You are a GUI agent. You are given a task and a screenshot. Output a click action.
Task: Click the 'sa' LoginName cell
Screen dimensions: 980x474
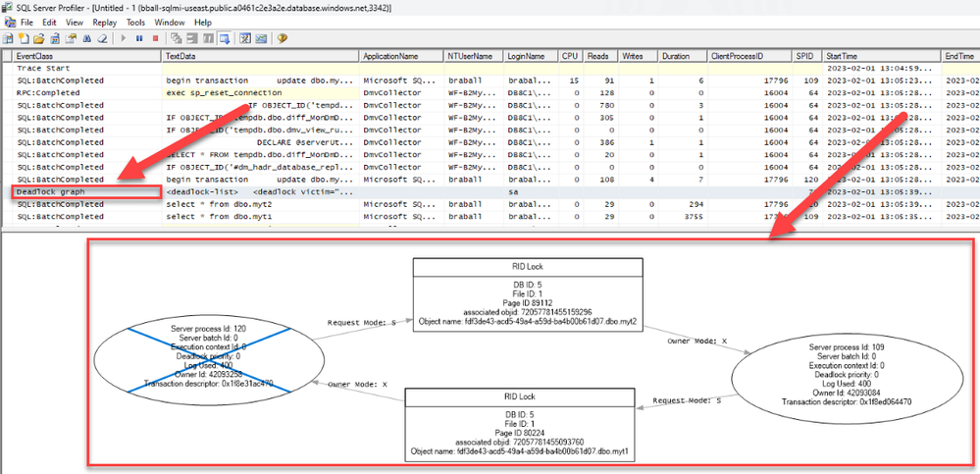(531, 192)
